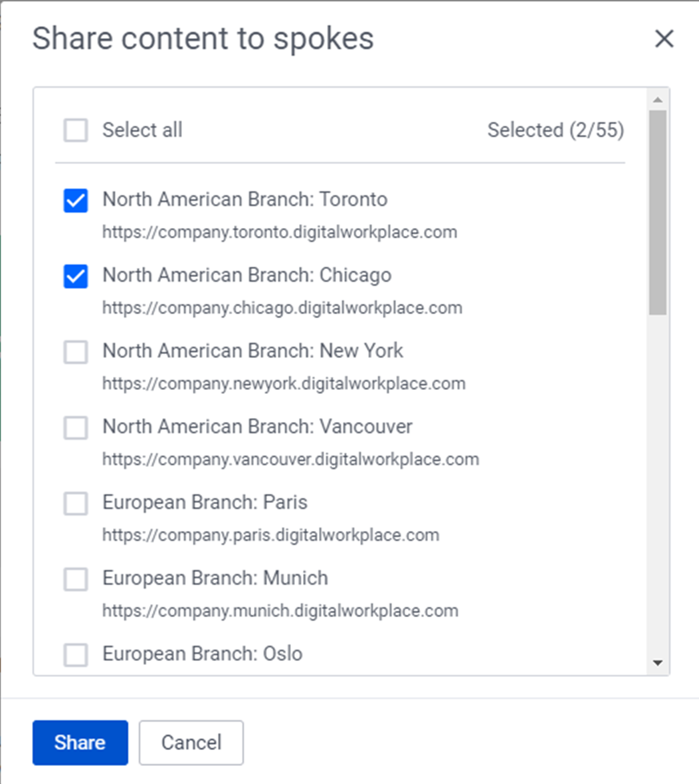This screenshot has width=699, height=784.
Task: Open the Munich spoke URL link
Action: [280, 611]
